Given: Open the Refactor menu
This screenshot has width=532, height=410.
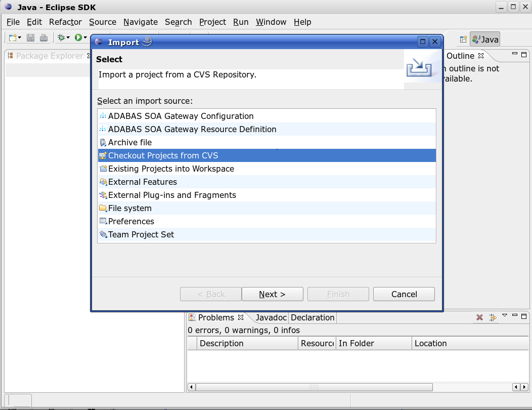Looking at the screenshot, I should click(x=65, y=22).
